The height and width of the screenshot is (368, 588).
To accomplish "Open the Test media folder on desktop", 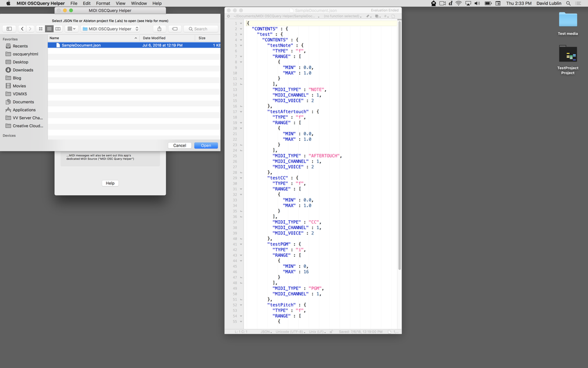I will pos(568,24).
